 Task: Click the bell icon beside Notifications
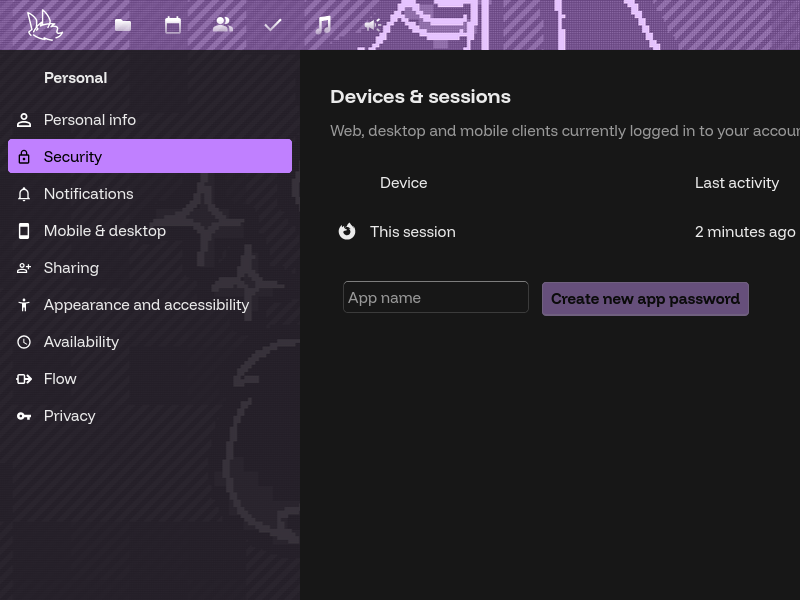[x=24, y=193]
